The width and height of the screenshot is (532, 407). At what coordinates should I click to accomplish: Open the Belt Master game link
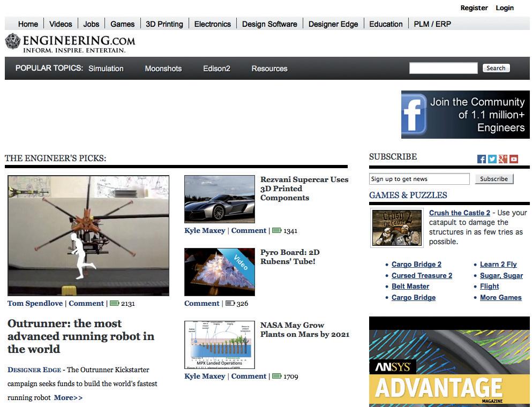click(410, 287)
